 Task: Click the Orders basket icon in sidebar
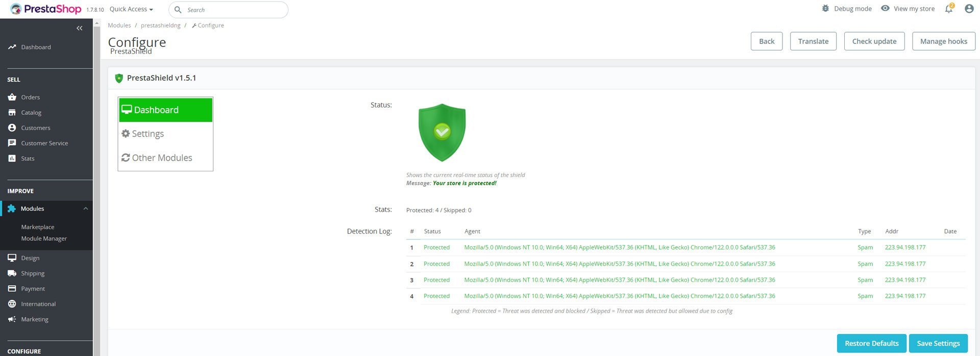(12, 97)
